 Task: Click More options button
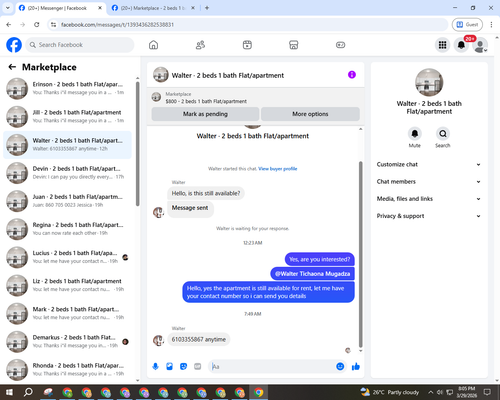click(x=310, y=114)
